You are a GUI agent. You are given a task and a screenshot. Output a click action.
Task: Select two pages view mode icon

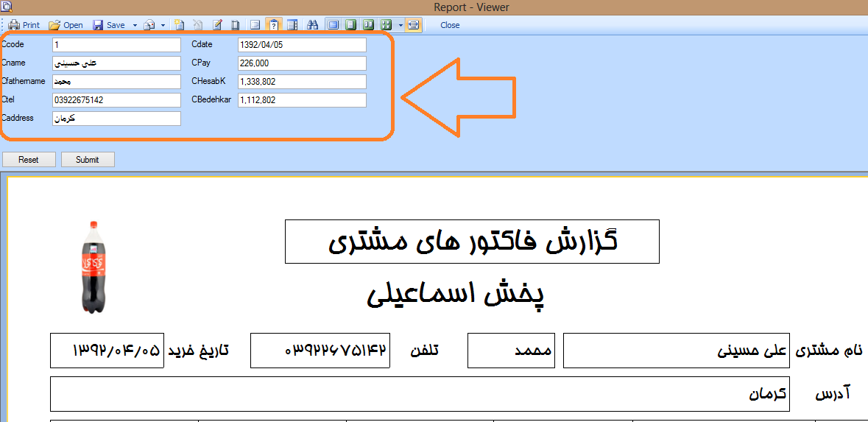[368, 25]
